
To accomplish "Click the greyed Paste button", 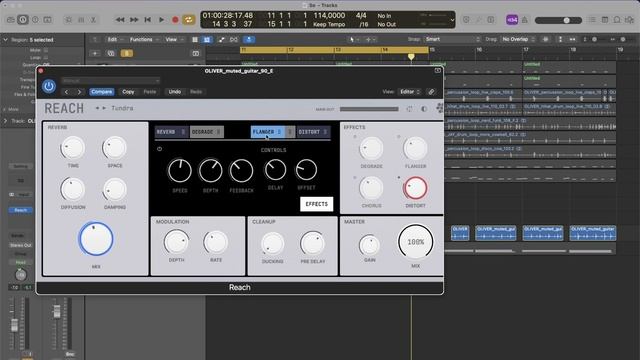I will 150,92.
